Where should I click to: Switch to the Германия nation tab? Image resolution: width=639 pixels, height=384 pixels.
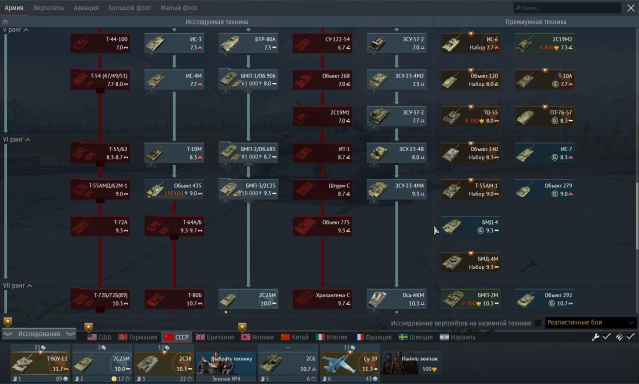tap(138, 337)
